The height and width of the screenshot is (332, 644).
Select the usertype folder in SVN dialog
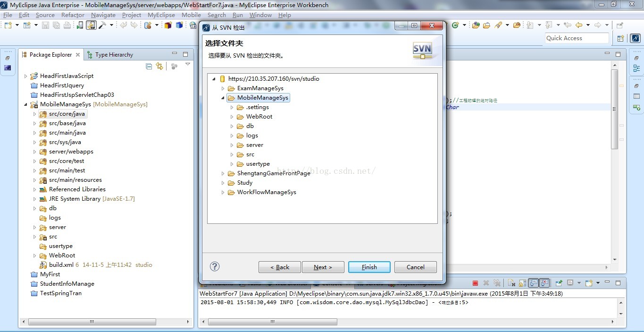pyautogui.click(x=258, y=164)
